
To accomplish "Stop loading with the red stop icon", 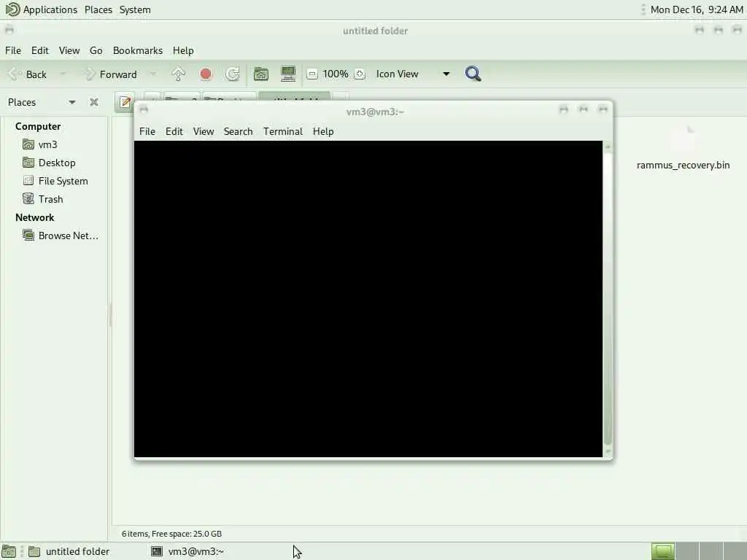I will click(206, 74).
